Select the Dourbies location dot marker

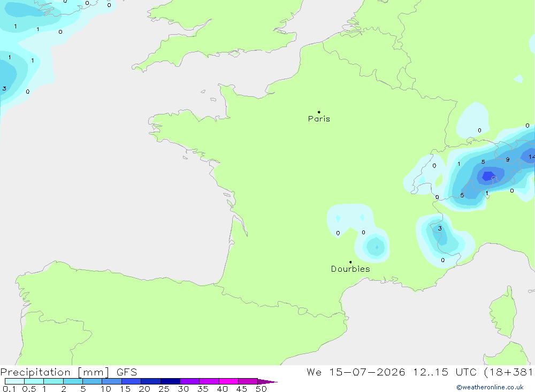point(350,262)
